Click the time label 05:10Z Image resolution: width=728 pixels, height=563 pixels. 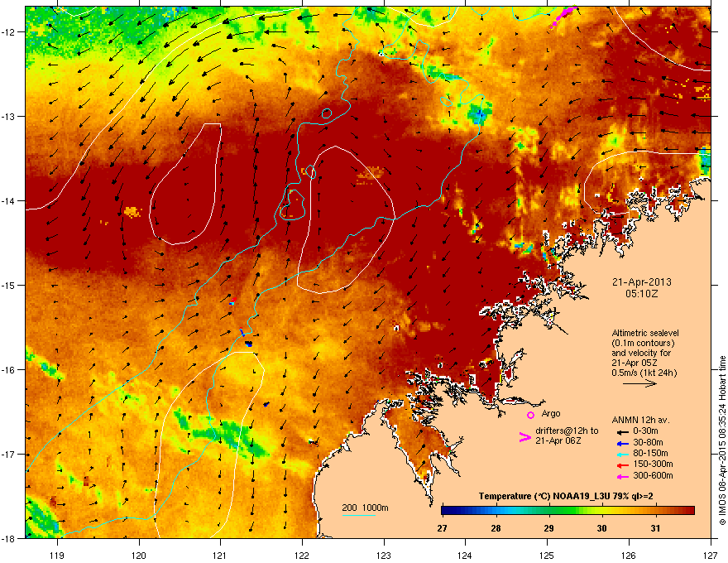[x=642, y=294]
